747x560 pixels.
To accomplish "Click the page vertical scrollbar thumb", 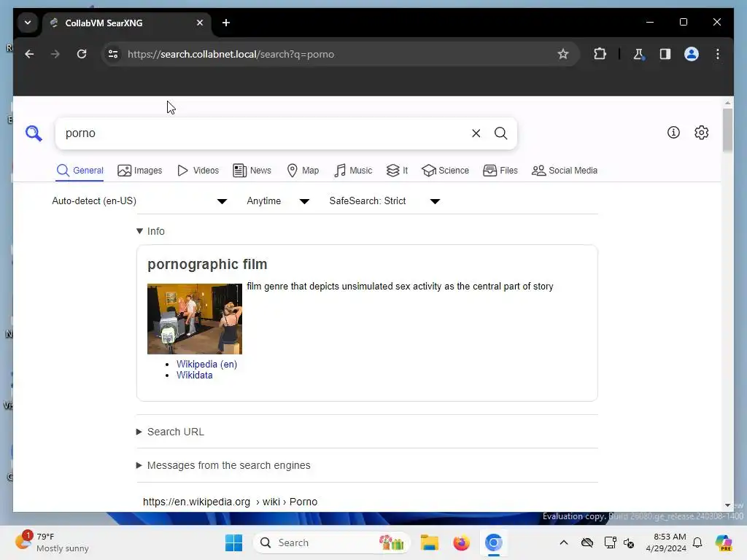I will [x=727, y=130].
